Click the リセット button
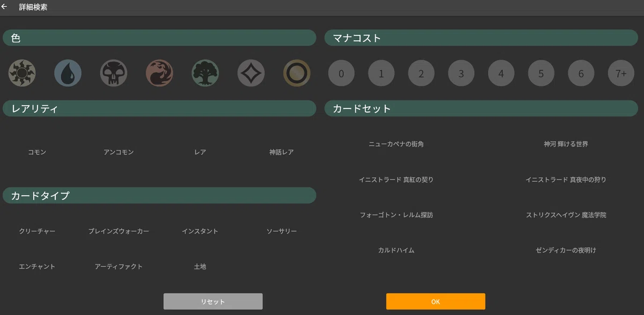644x315 pixels. coord(213,302)
